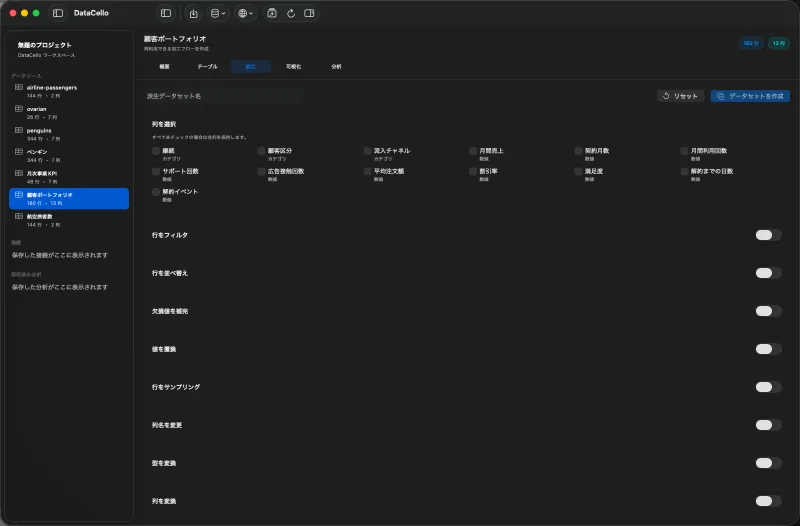800x526 pixels.
Task: Click sidebar panel icon beside import icon
Action: coord(166,13)
